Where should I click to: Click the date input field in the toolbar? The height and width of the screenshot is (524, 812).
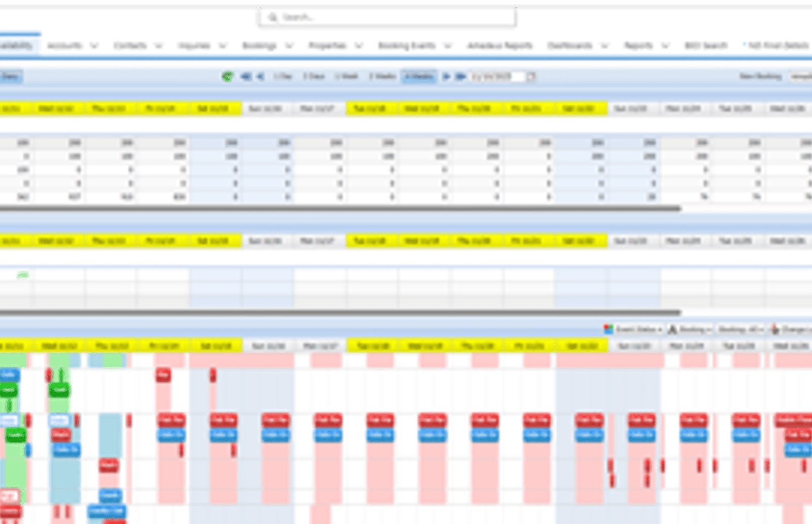[497, 77]
